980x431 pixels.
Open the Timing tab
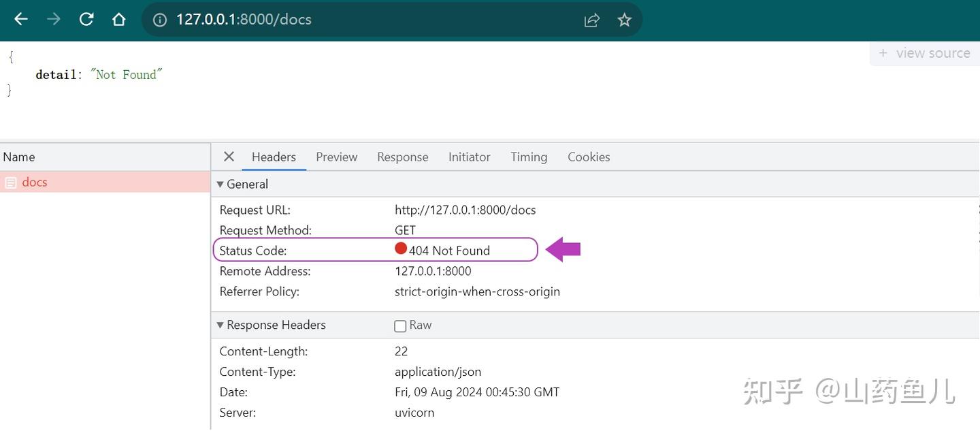tap(529, 157)
